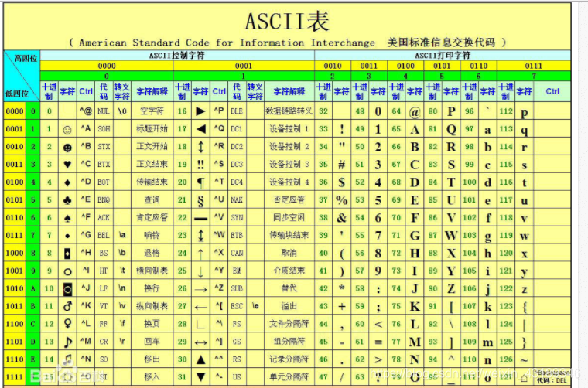Click the 'ASCII控制字符' header
This screenshot has height=388, width=588.
coord(176,56)
